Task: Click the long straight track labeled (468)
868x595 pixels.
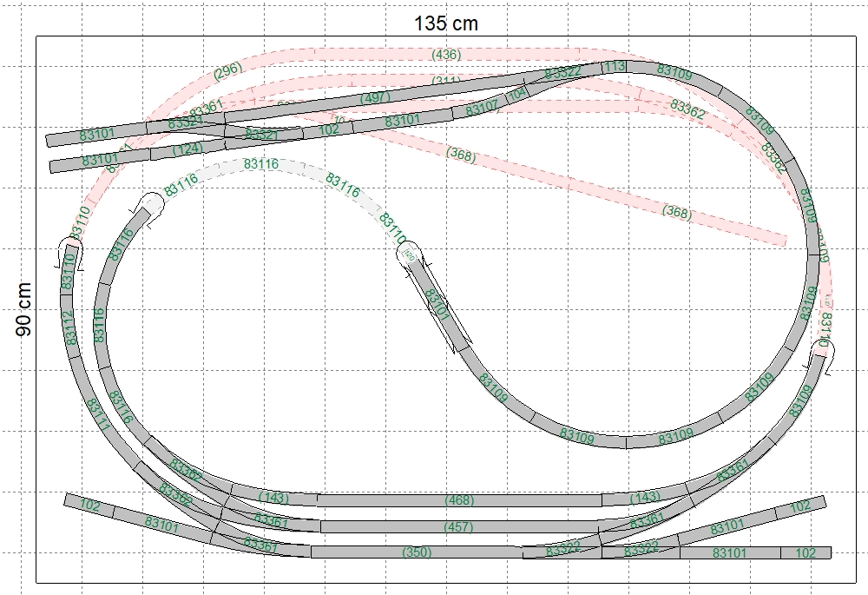Action: coord(458,500)
